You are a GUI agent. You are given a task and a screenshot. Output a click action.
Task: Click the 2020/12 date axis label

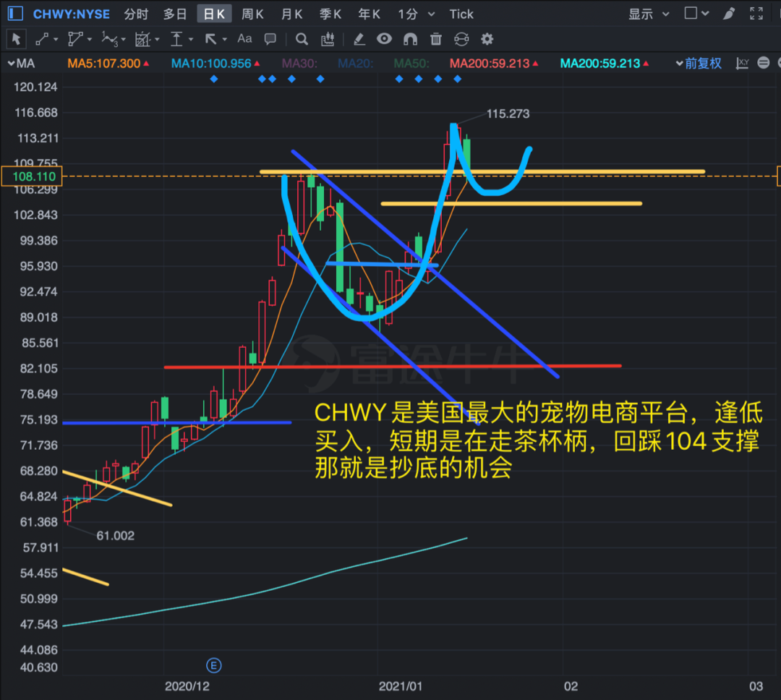[x=187, y=686]
